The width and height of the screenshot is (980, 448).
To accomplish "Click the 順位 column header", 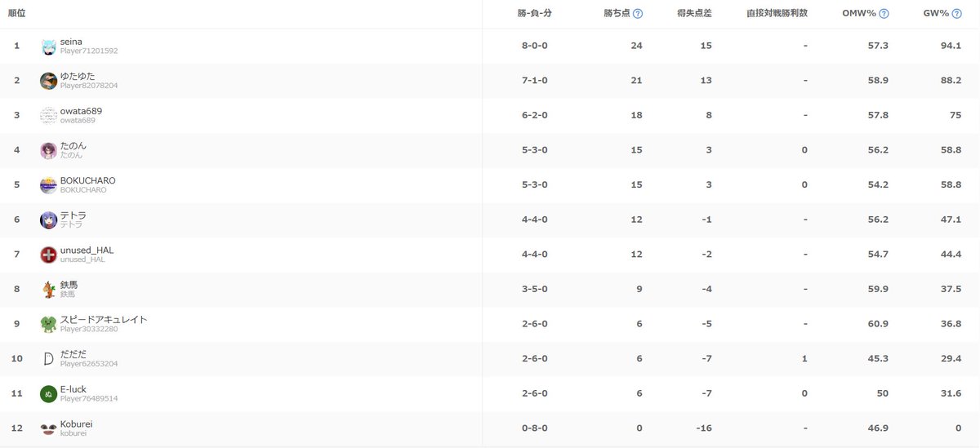I will coord(17,14).
